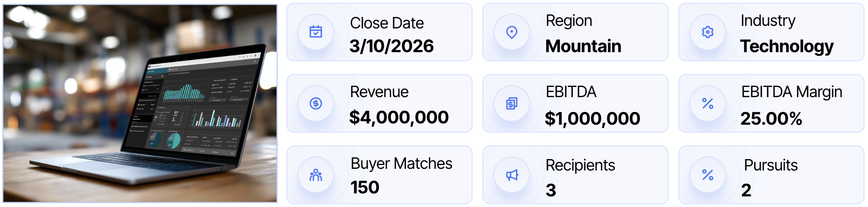The height and width of the screenshot is (207, 868).
Task: Click the Buyer Matches label
Action: coord(401,164)
